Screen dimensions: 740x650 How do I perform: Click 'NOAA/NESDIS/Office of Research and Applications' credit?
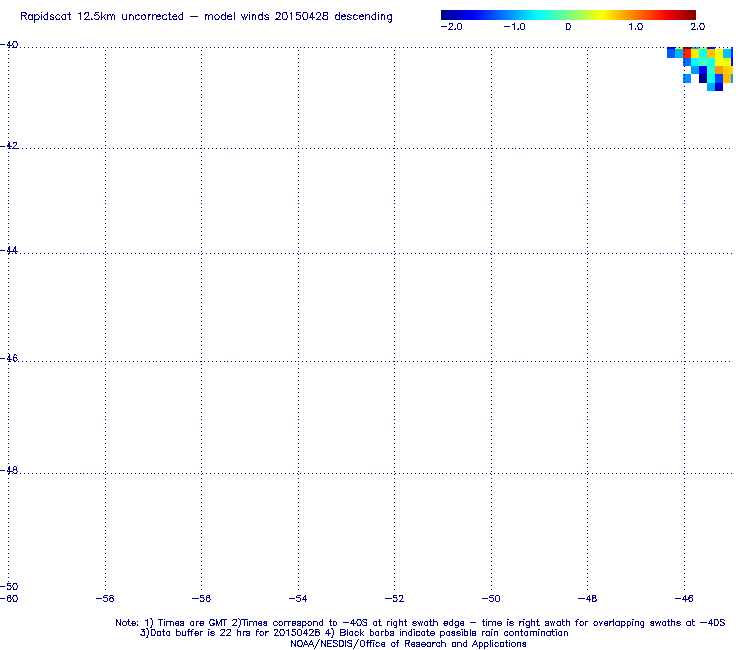(x=408, y=644)
